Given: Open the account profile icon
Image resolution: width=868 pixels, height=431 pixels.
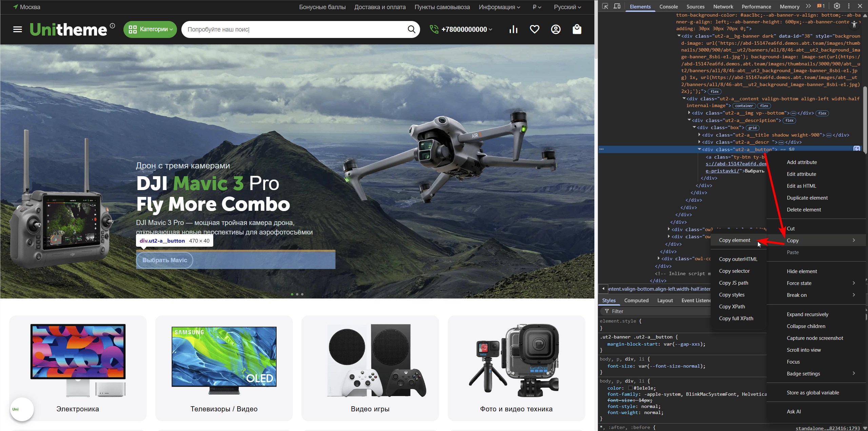Looking at the screenshot, I should pyautogui.click(x=556, y=29).
